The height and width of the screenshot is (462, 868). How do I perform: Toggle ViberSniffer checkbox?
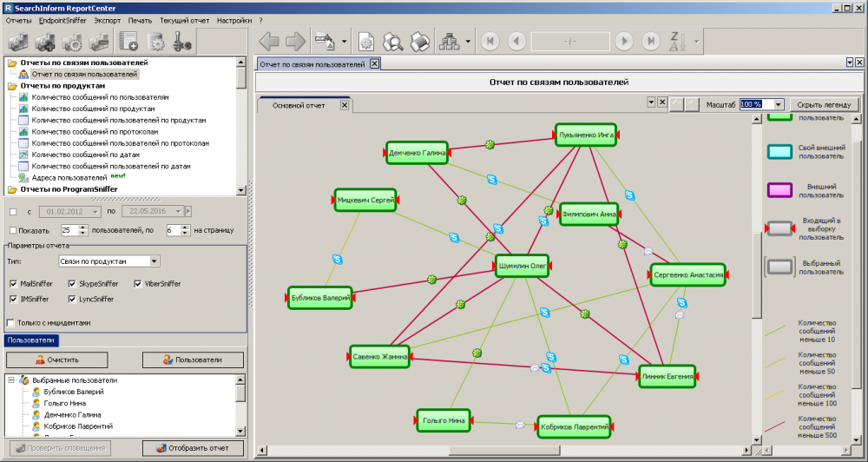(138, 284)
